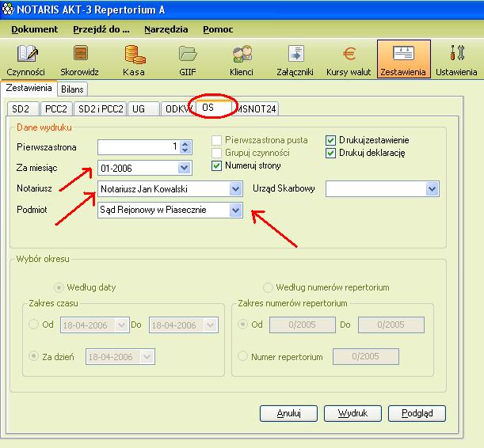This screenshot has width=484, height=448.
Task: Click the Do repertorium number field
Action: [391, 325]
